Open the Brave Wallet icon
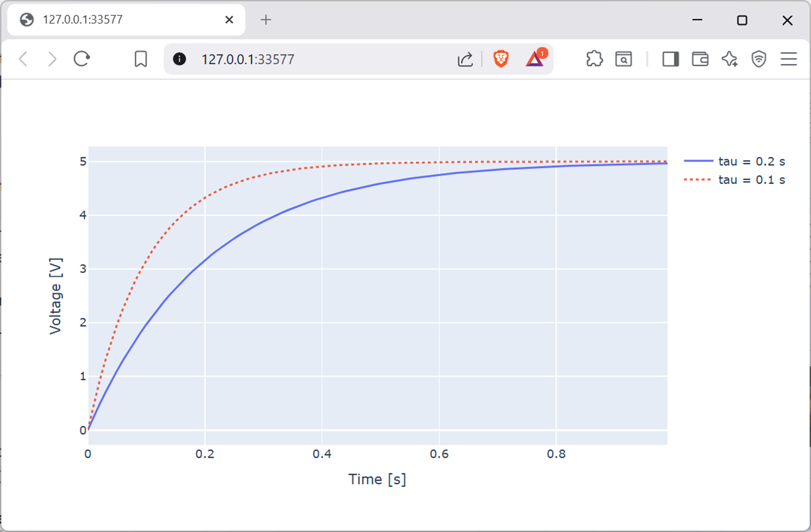 (700, 59)
